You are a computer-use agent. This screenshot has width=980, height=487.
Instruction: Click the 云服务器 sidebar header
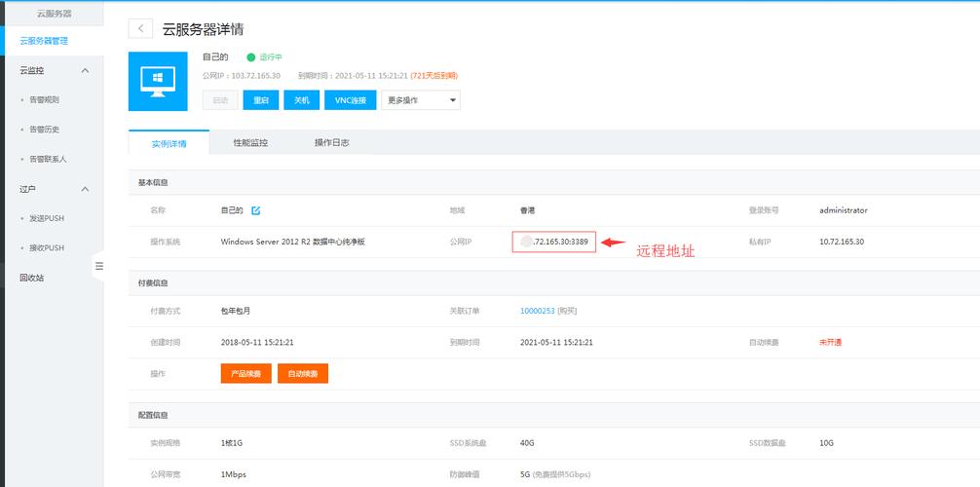(x=54, y=13)
